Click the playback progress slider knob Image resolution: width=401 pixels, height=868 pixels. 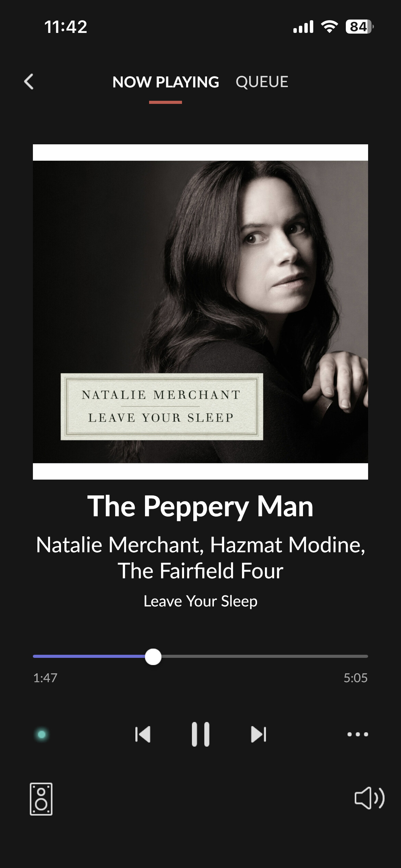[153, 656]
